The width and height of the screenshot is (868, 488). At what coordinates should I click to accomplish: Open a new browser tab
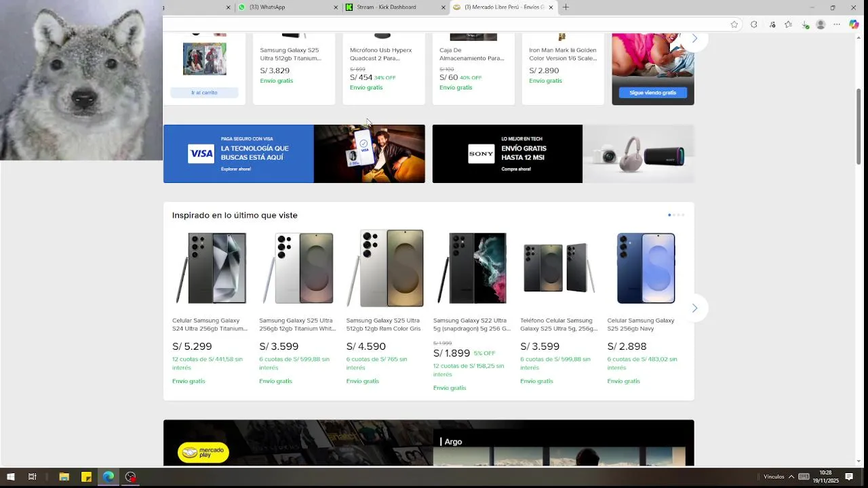click(566, 7)
